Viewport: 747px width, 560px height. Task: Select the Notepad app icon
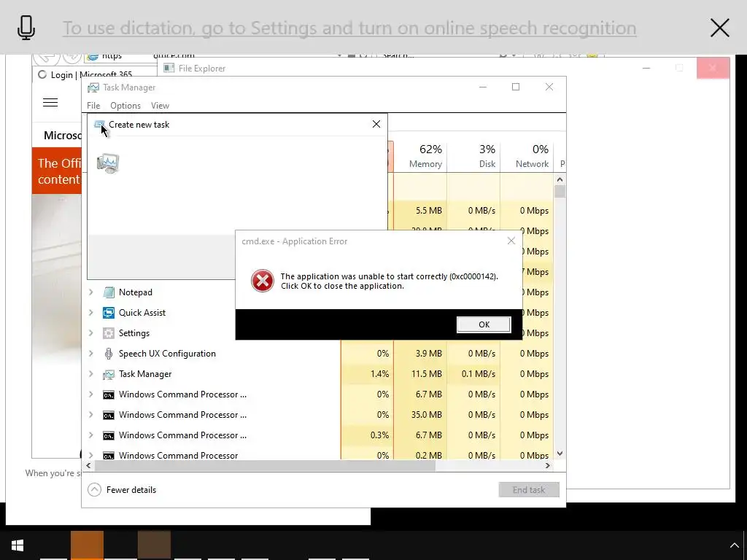coord(109,292)
